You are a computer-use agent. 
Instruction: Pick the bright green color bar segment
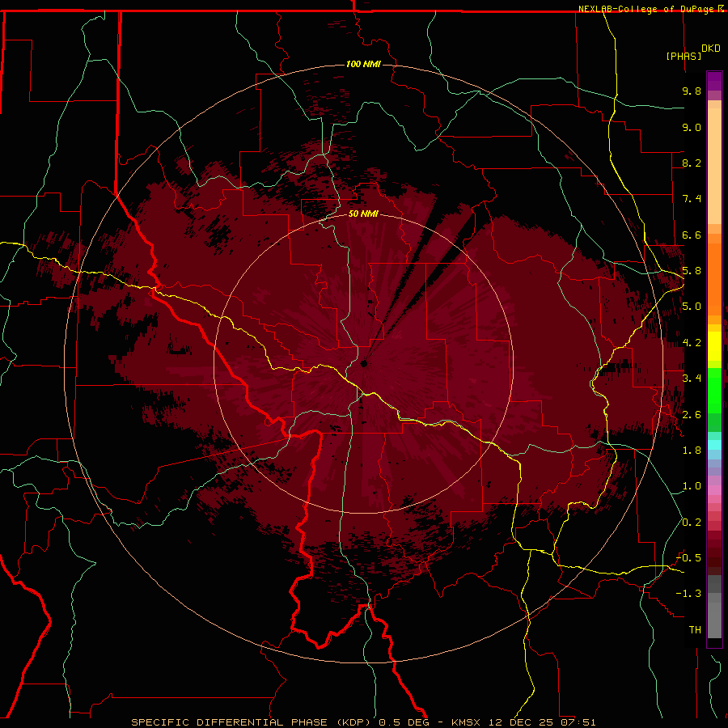(714, 390)
